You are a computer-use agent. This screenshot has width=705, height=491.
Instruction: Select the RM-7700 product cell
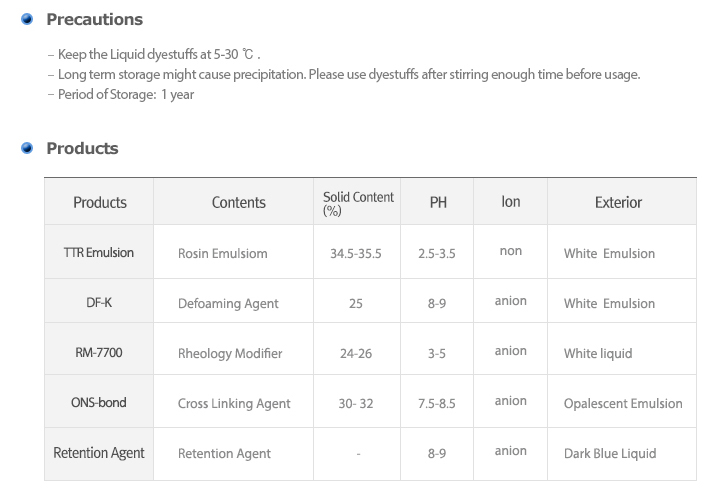pos(99,349)
